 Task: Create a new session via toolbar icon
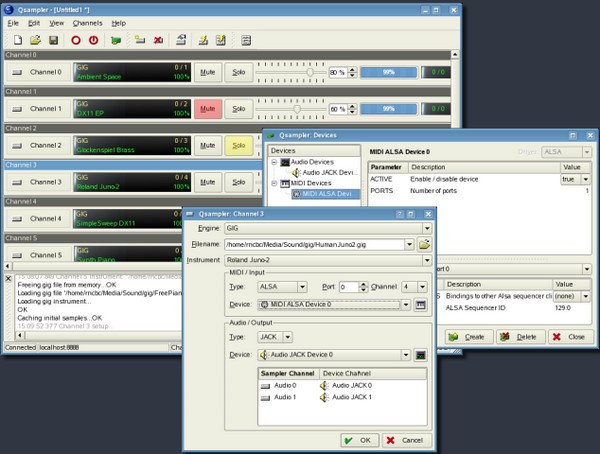tap(18, 40)
